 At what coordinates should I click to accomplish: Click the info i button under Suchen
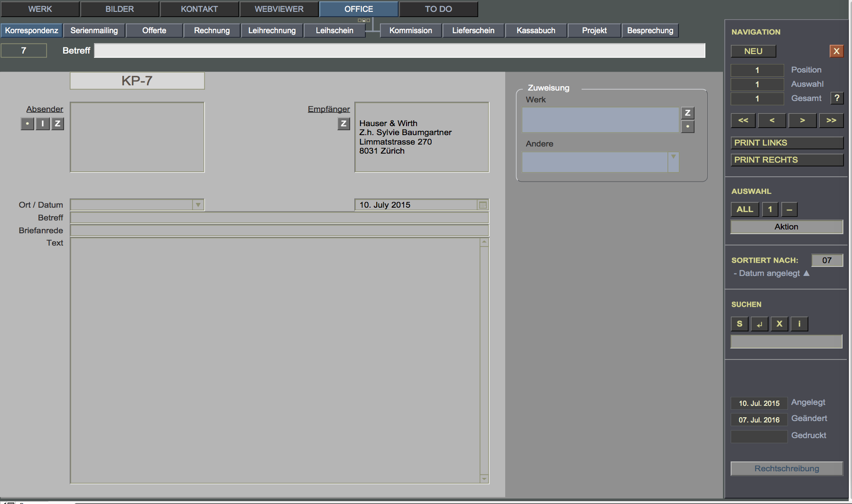[x=799, y=324]
